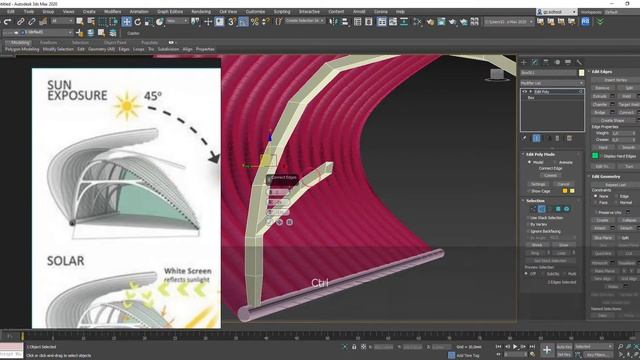The image size is (640, 360).
Task: Click the Commit button
Action: coord(550,176)
